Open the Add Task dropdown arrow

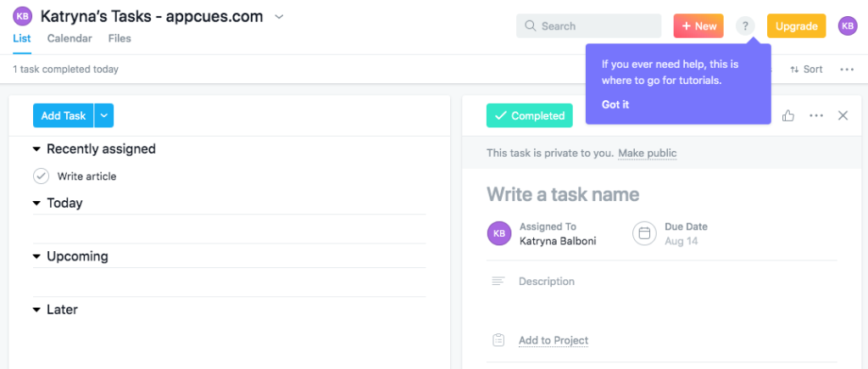tap(103, 115)
